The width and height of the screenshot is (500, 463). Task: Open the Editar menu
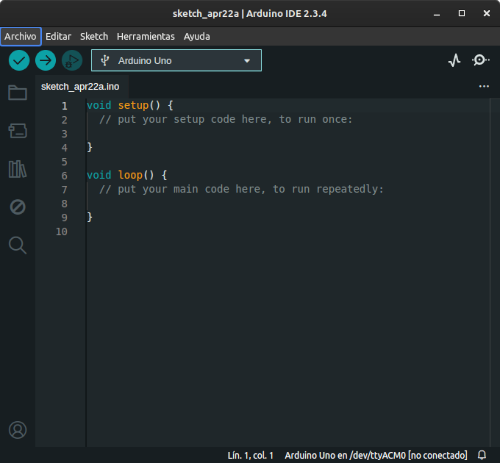coord(58,36)
